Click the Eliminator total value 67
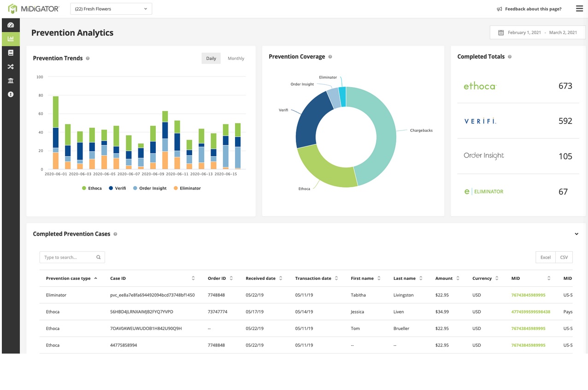The image size is (588, 390). pyautogui.click(x=563, y=192)
